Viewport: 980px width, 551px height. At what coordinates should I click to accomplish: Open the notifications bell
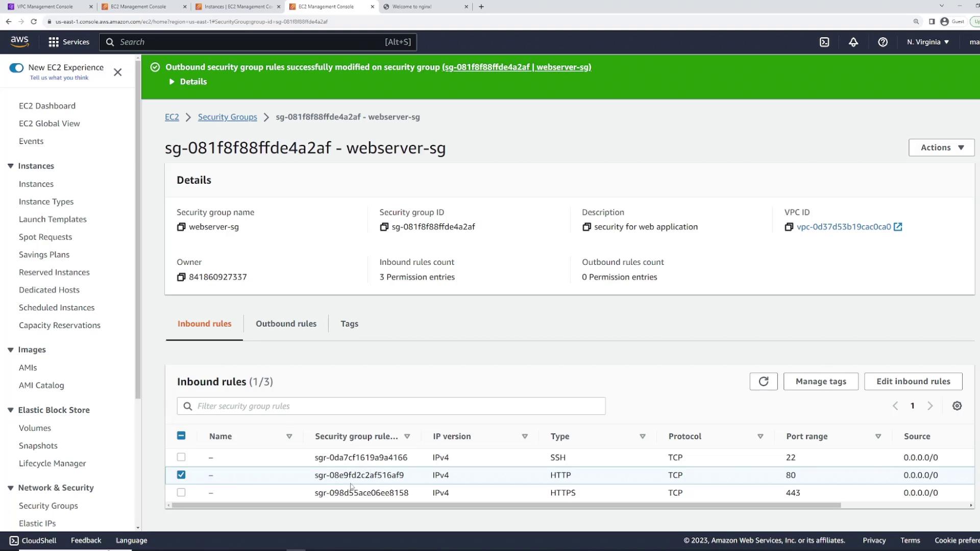[853, 42]
